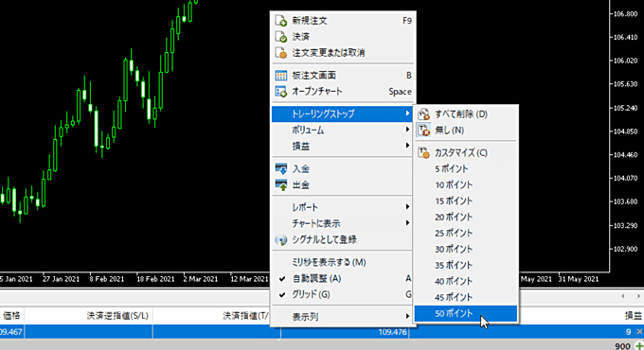The image size is (644, 350).
Task: Choose 注文変更または取消 menu entry
Action: (x=343, y=53)
